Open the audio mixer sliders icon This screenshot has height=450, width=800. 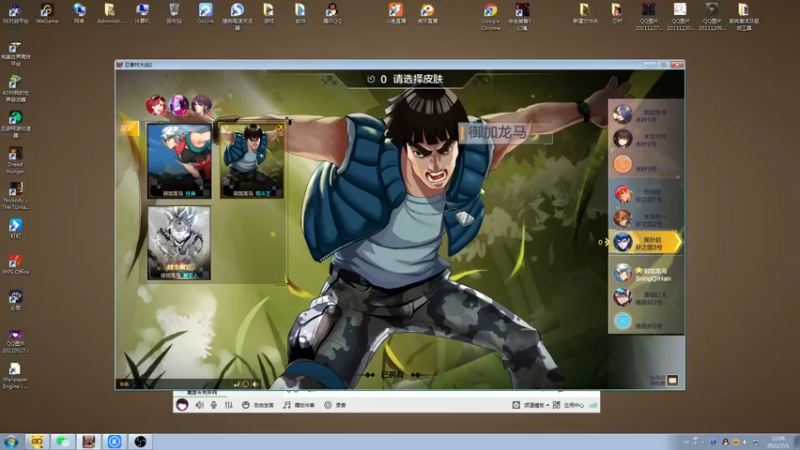pos(229,405)
